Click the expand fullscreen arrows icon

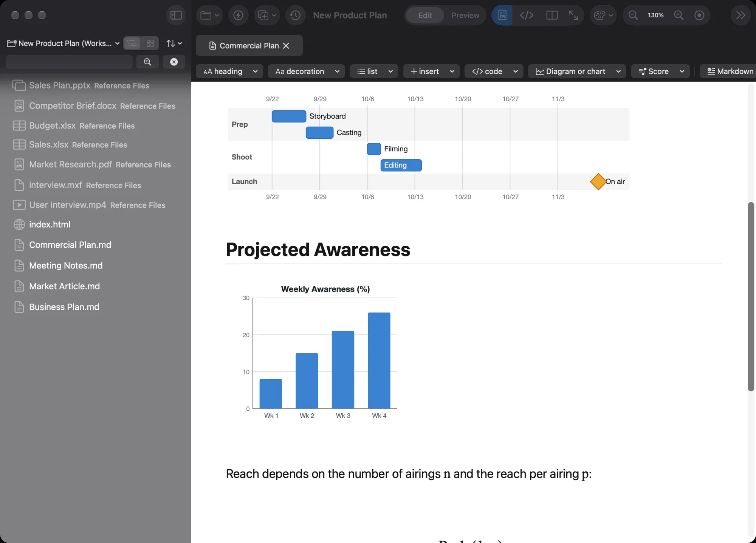573,15
